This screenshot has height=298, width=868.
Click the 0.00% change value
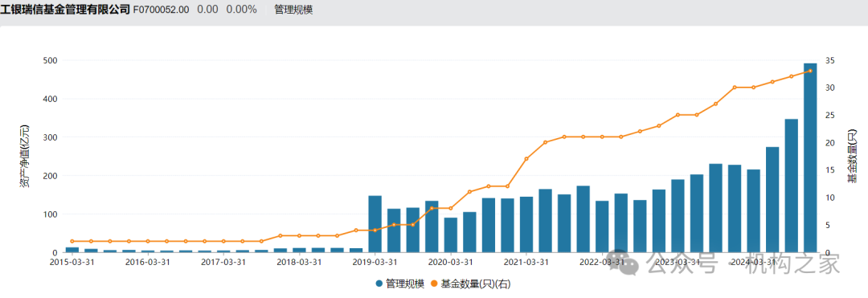click(241, 10)
